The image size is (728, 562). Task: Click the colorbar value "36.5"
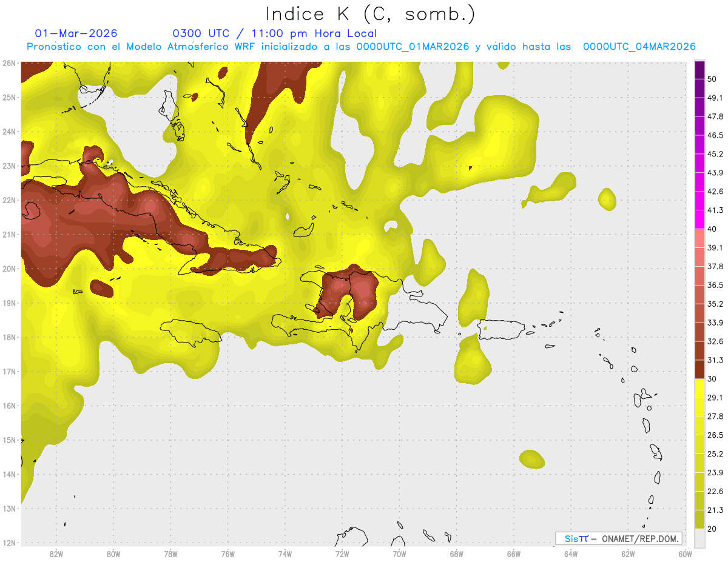pos(715,285)
